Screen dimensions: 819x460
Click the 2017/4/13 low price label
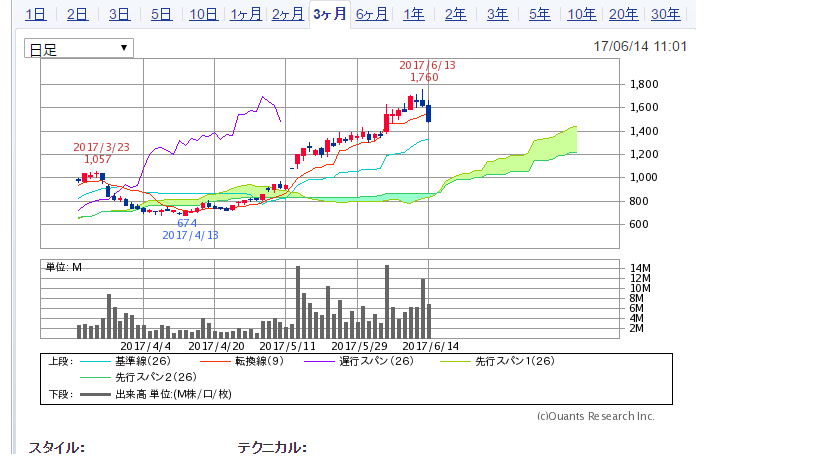tap(190, 229)
